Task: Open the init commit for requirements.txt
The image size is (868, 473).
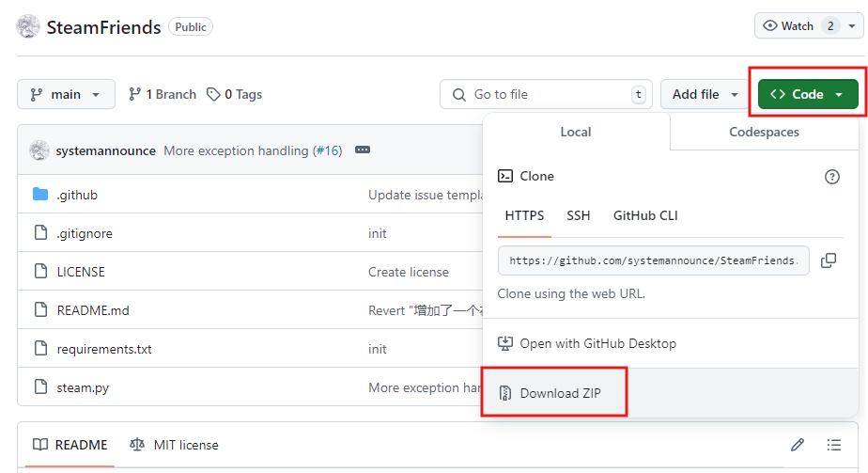Action: point(378,350)
